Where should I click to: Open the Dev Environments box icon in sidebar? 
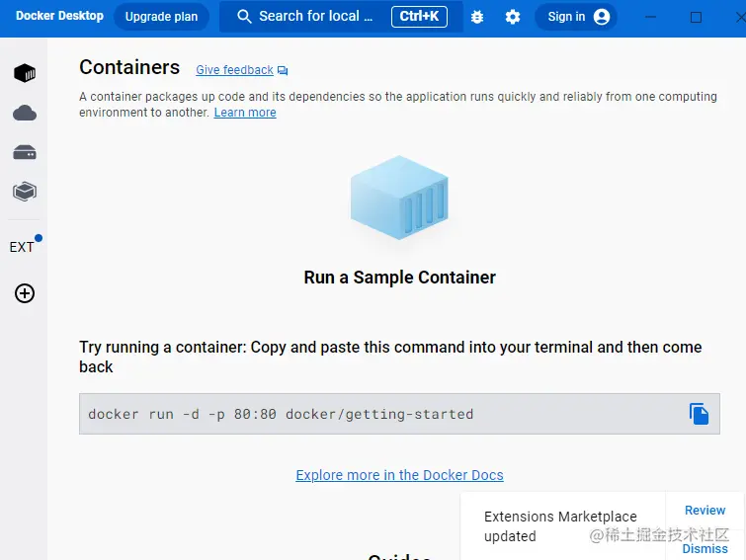pos(25,192)
